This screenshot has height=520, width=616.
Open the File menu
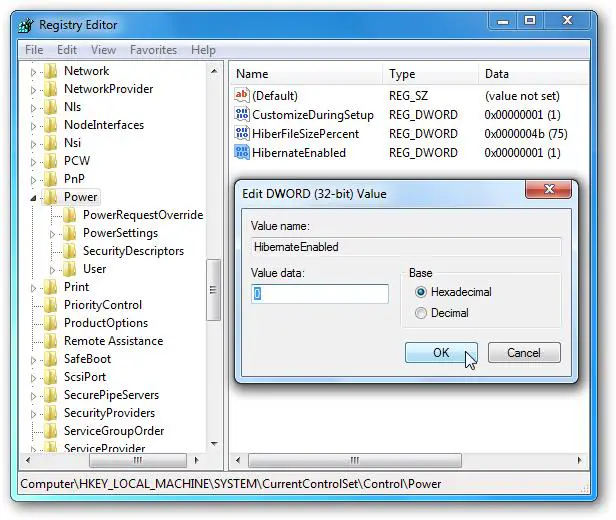click(34, 50)
